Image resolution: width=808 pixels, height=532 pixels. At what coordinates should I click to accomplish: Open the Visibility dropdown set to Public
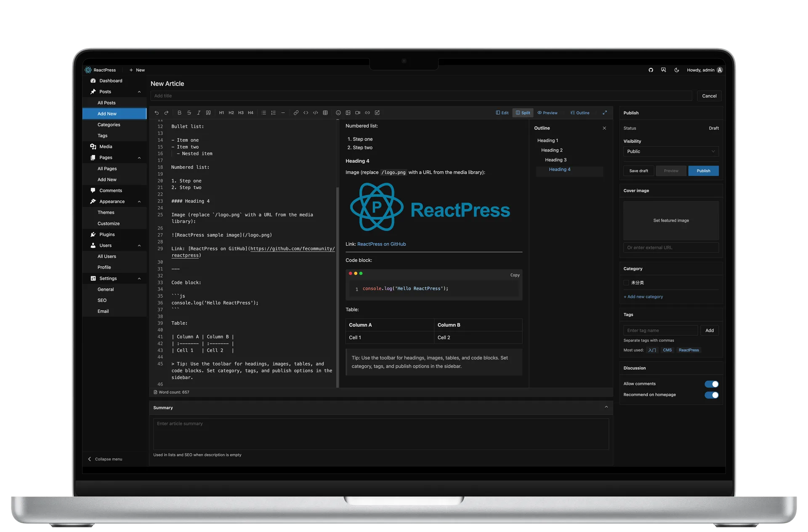(x=671, y=151)
